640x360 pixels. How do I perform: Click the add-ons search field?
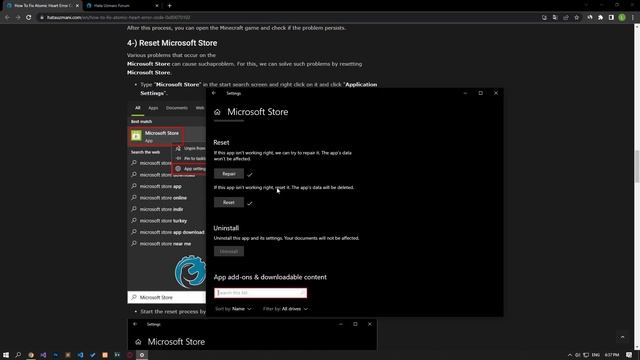pyautogui.click(x=260, y=293)
